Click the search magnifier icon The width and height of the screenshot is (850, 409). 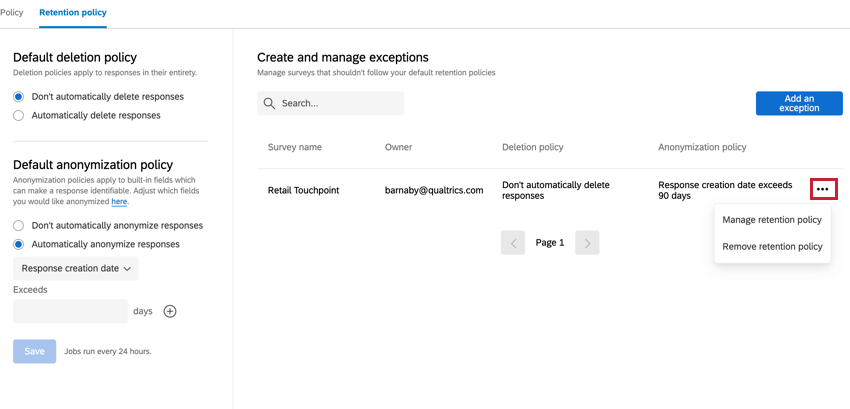pos(269,103)
